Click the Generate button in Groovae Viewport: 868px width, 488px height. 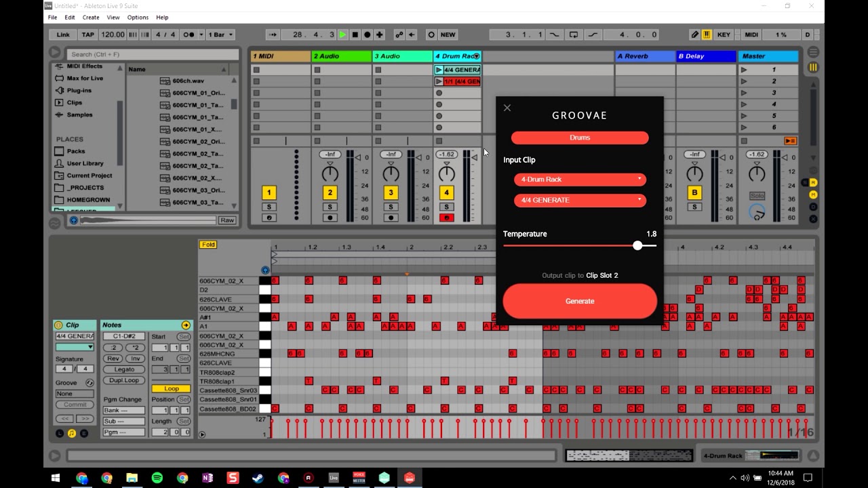580,301
